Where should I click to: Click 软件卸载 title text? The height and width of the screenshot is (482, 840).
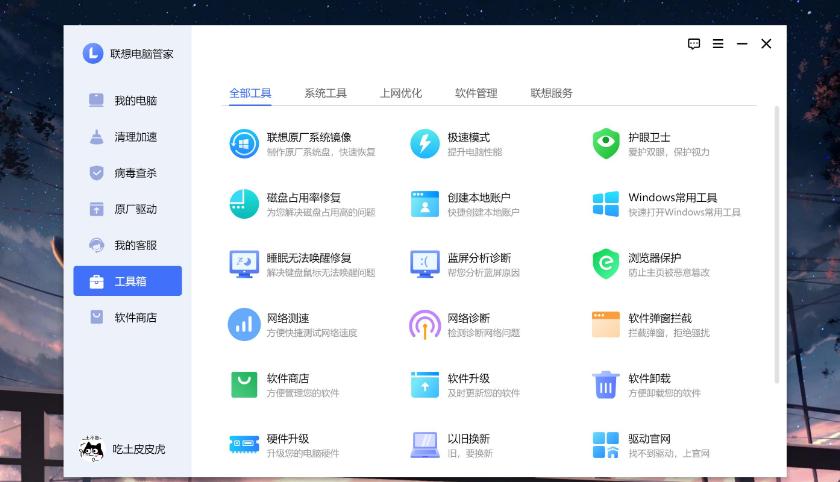(x=649, y=378)
